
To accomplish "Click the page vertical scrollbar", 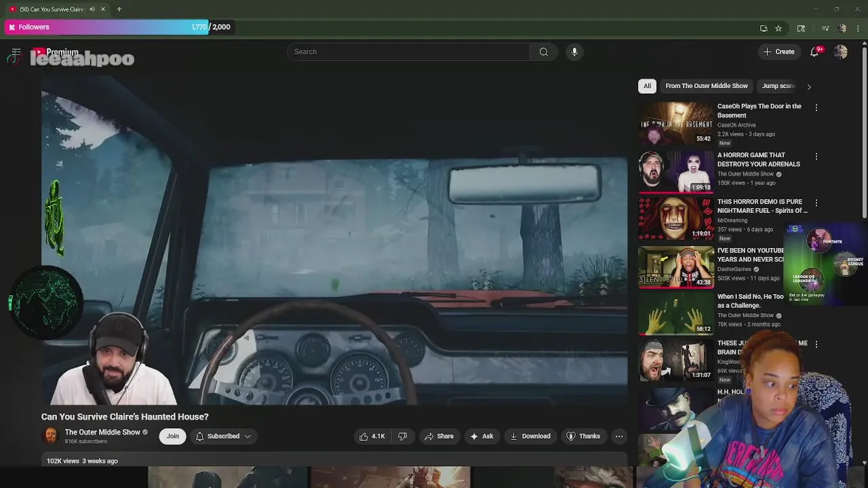I will pos(864,132).
